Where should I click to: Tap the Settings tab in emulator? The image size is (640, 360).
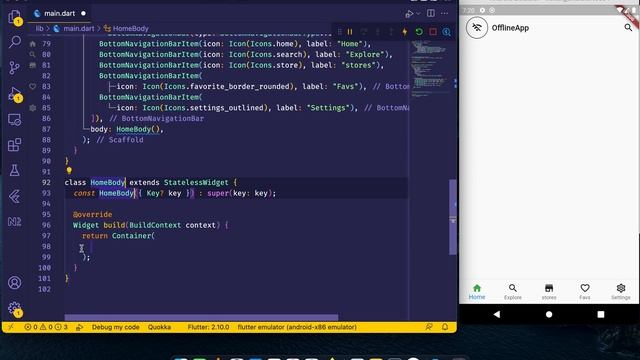coord(621,292)
